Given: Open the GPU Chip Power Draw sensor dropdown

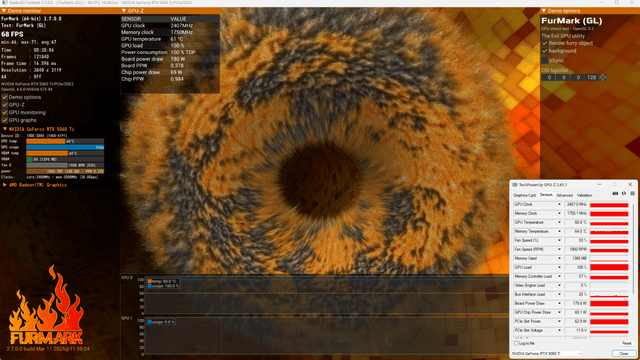Looking at the screenshot, I should point(559,312).
